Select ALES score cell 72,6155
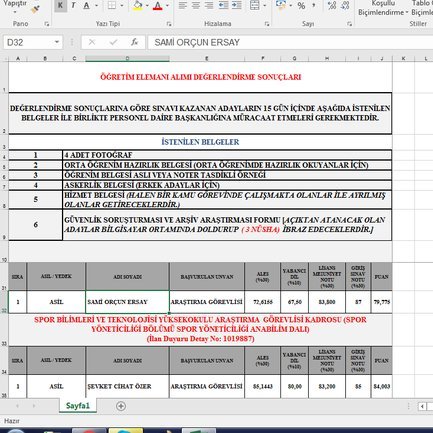433x433 pixels. 263,302
